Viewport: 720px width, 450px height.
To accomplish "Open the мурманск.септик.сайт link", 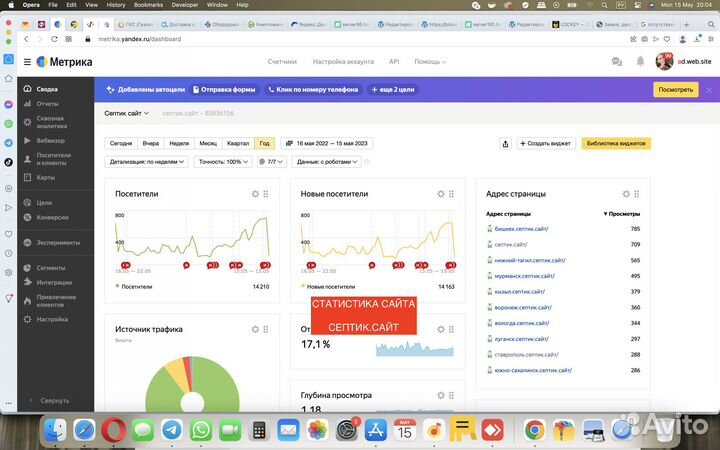I will (x=524, y=276).
